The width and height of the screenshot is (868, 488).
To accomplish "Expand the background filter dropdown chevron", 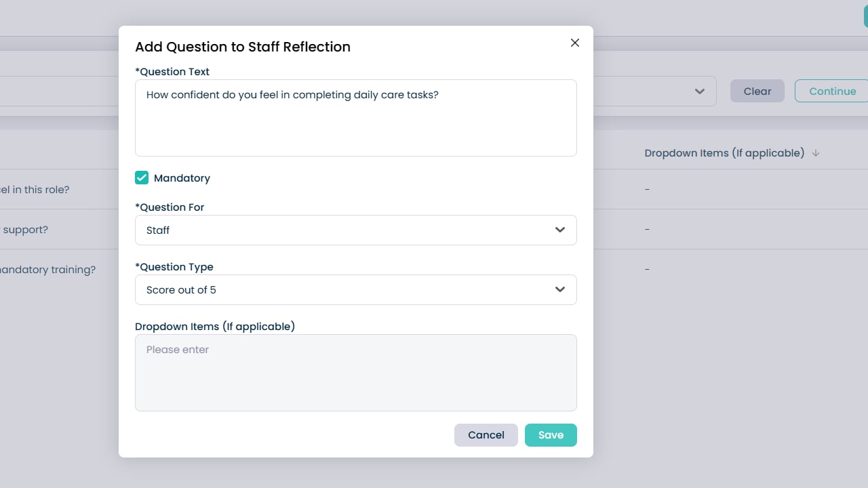I will pos(700,91).
